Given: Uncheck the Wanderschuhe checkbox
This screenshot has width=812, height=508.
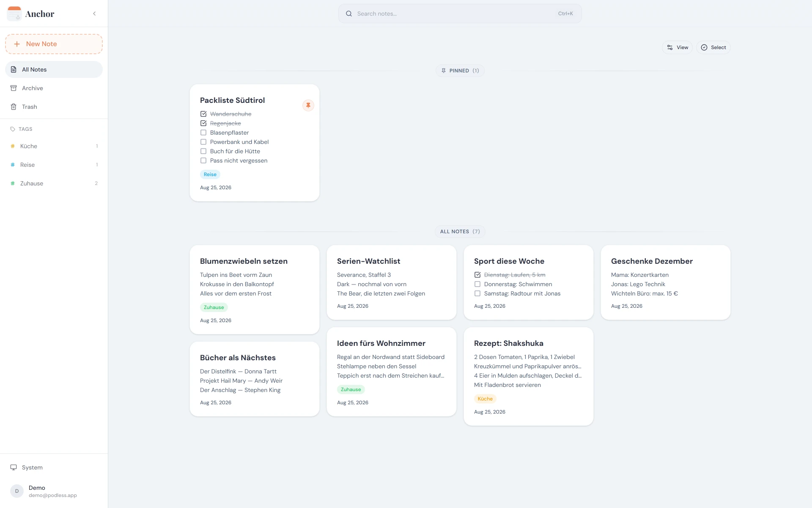Looking at the screenshot, I should tap(203, 114).
